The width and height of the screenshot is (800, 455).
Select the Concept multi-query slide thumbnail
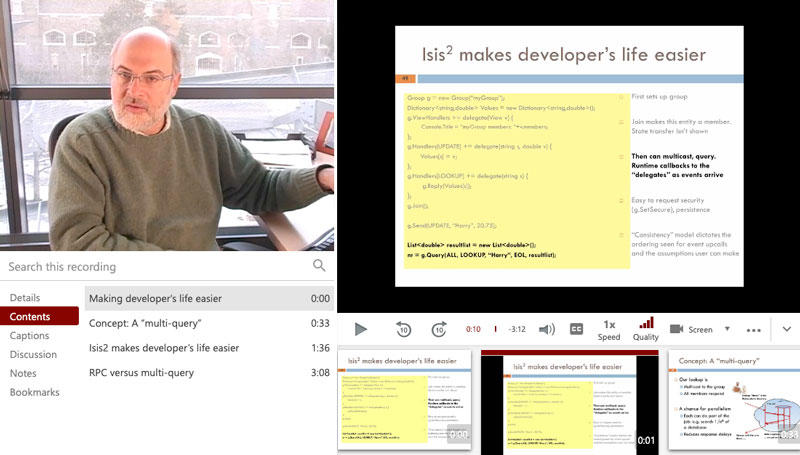point(735,399)
